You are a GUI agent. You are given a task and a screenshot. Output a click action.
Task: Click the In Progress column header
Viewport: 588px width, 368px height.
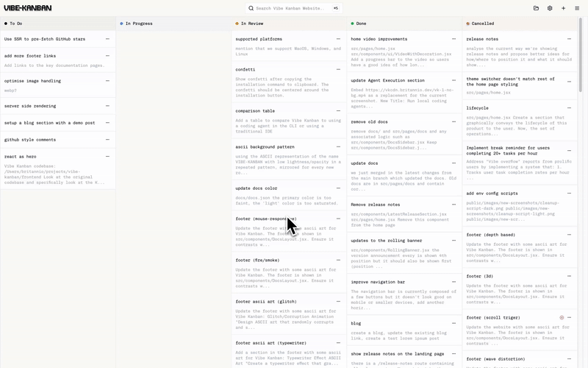point(173,24)
